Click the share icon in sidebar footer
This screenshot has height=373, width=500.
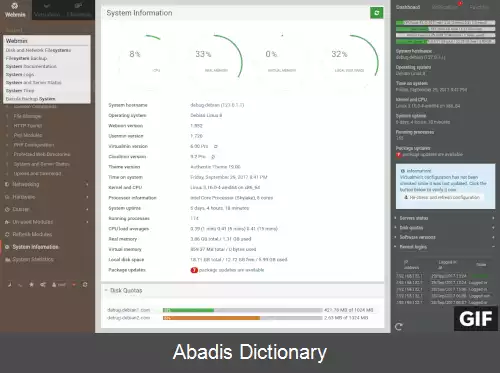point(43,284)
